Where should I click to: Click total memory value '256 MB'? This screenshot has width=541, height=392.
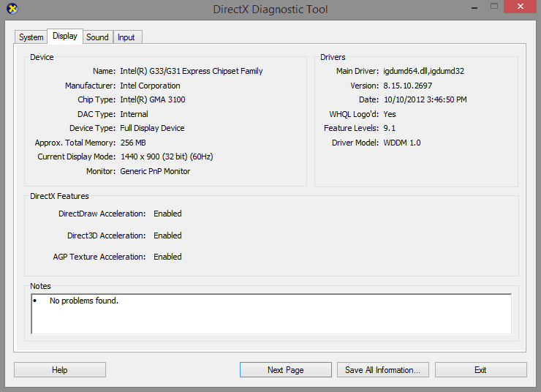click(133, 143)
